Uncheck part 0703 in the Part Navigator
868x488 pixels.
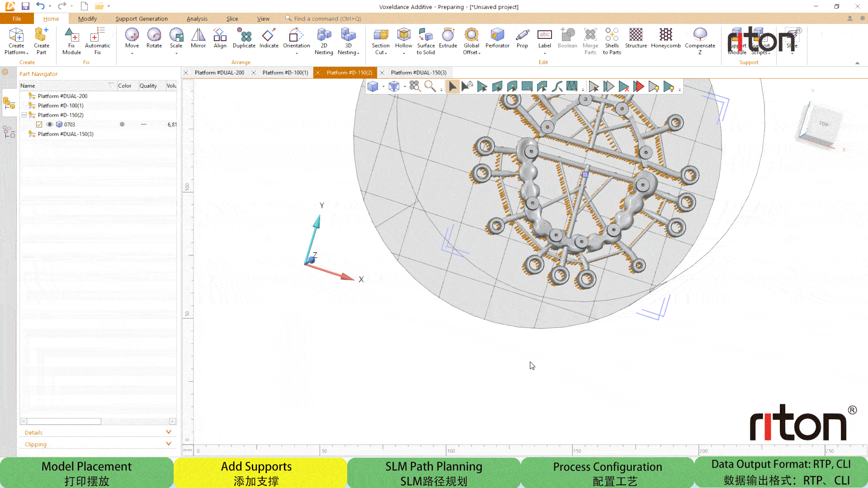pos(39,124)
